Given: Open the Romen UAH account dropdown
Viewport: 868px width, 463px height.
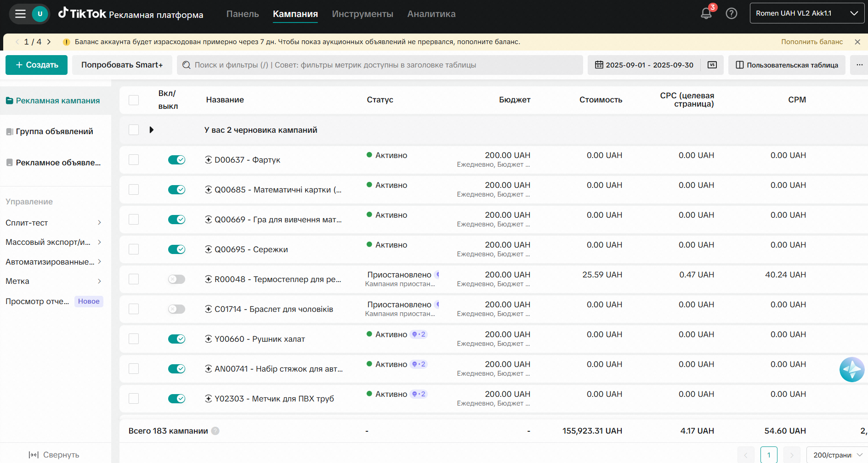Looking at the screenshot, I should click(x=806, y=13).
